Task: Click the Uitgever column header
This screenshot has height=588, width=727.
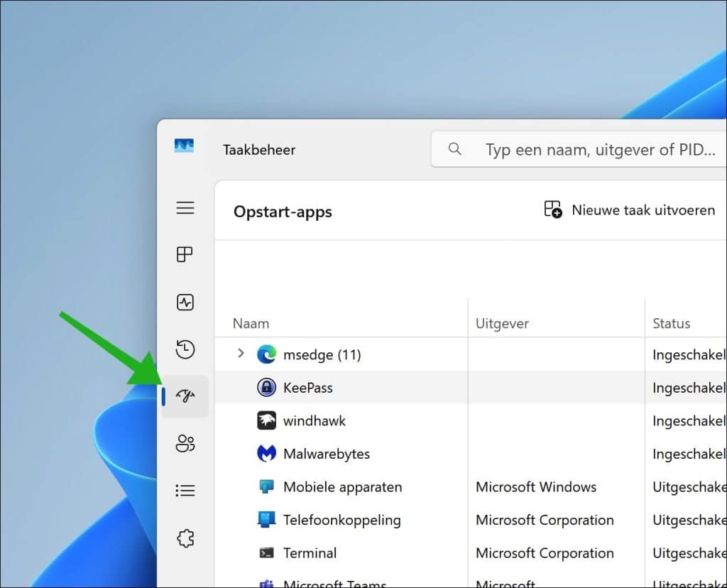Action: coord(502,323)
